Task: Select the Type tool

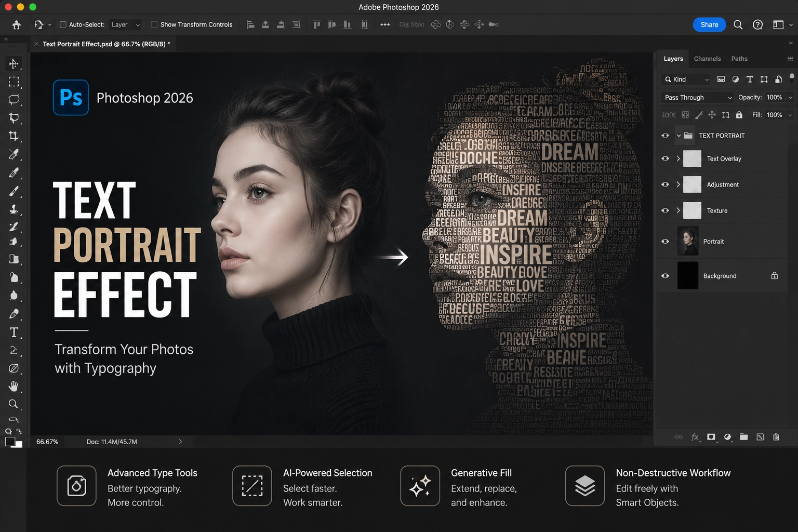Action: (14, 332)
